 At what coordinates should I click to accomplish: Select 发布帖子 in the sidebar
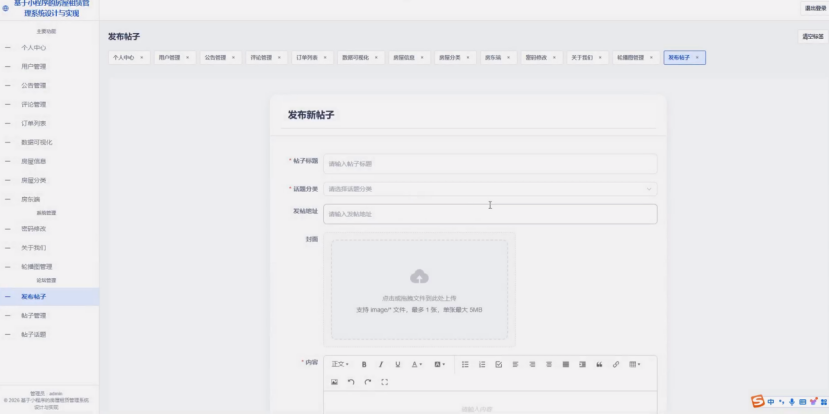pyautogui.click(x=49, y=297)
